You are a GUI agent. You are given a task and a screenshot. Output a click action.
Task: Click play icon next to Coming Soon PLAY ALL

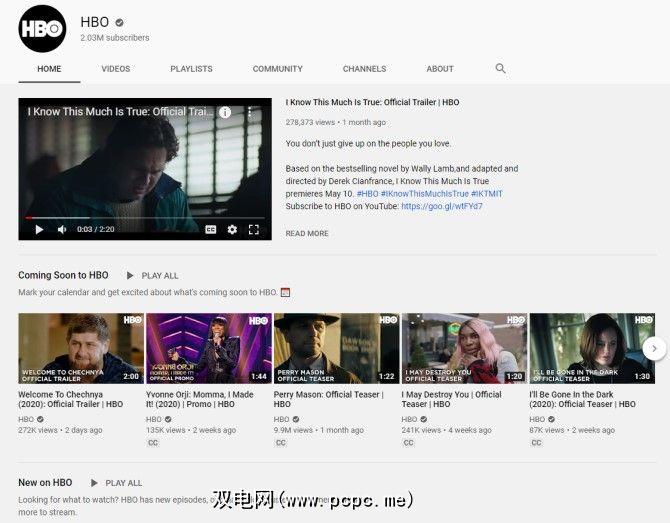pos(130,276)
